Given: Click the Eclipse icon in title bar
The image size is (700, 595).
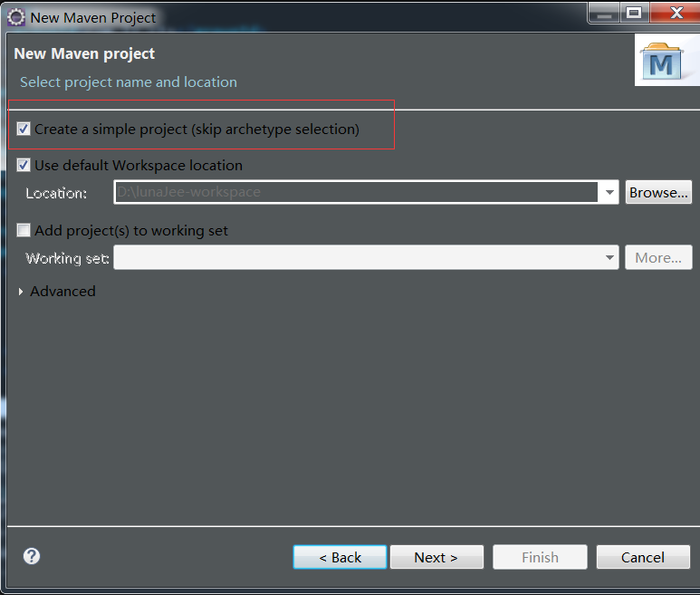Looking at the screenshot, I should point(16,17).
